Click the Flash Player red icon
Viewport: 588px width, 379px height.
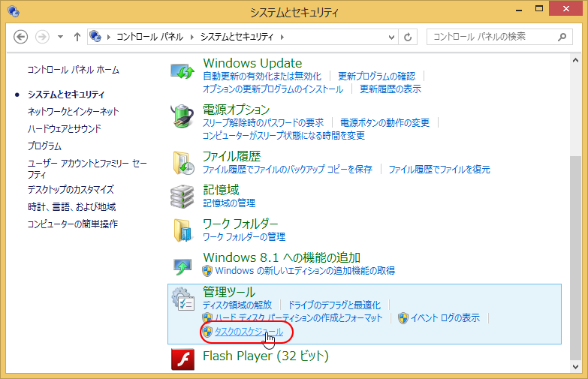[x=183, y=359]
